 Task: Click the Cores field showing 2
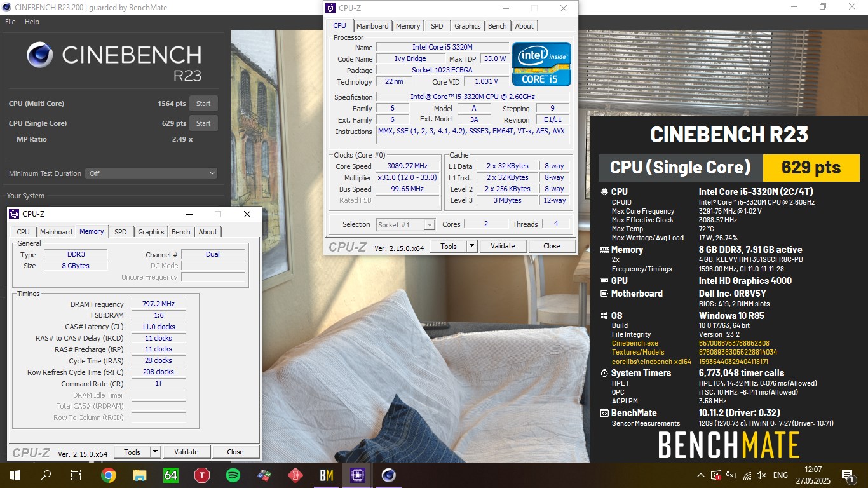coord(486,224)
